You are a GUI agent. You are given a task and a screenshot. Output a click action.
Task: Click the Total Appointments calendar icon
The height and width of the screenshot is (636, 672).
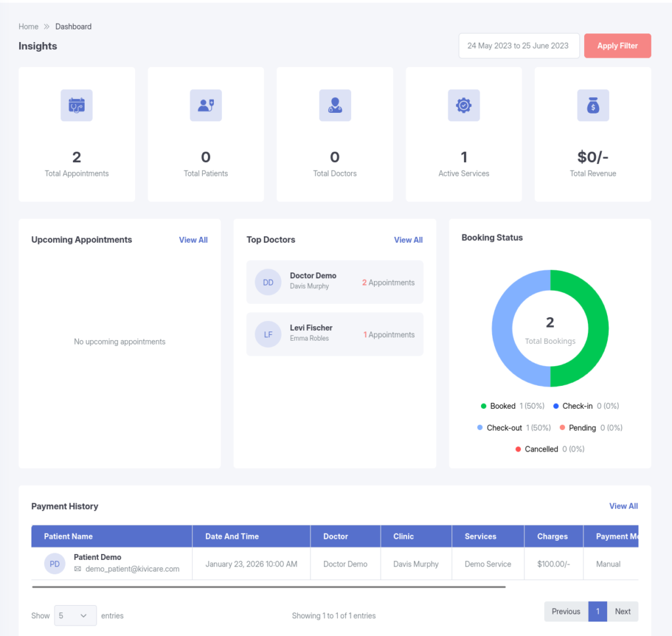tap(77, 105)
